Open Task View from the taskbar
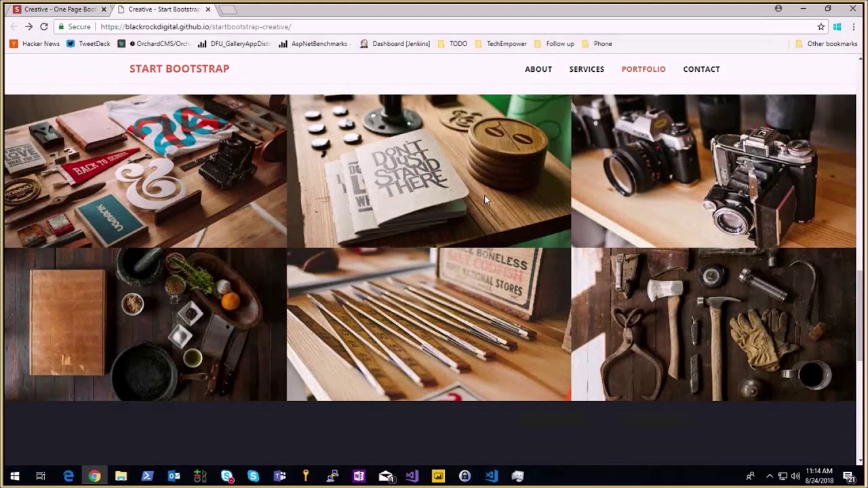This screenshot has height=488, width=868. 41,476
